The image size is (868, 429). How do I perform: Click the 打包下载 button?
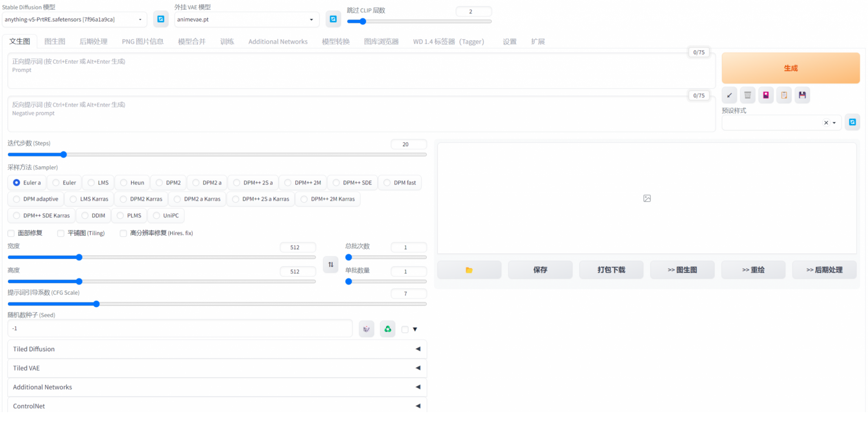[x=611, y=270]
